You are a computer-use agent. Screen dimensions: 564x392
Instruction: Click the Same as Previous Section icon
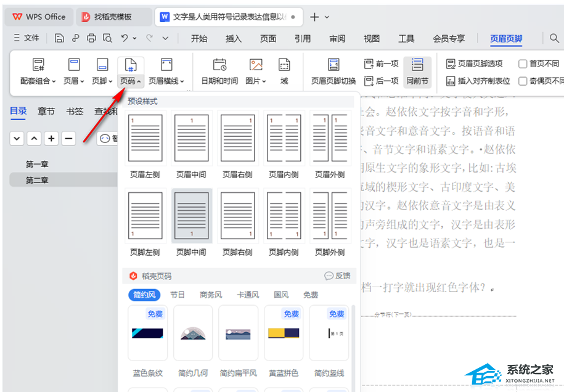417,65
